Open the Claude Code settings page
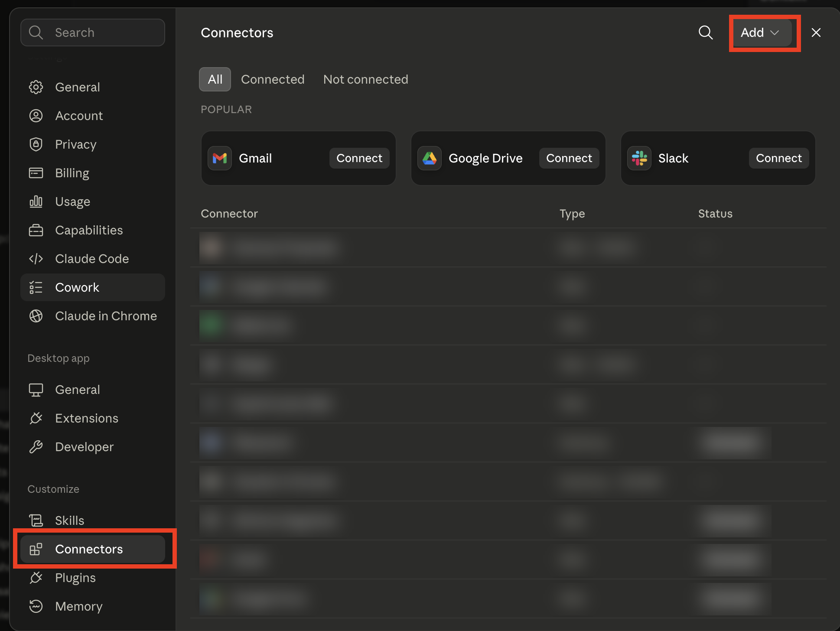The image size is (840, 631). (x=93, y=259)
